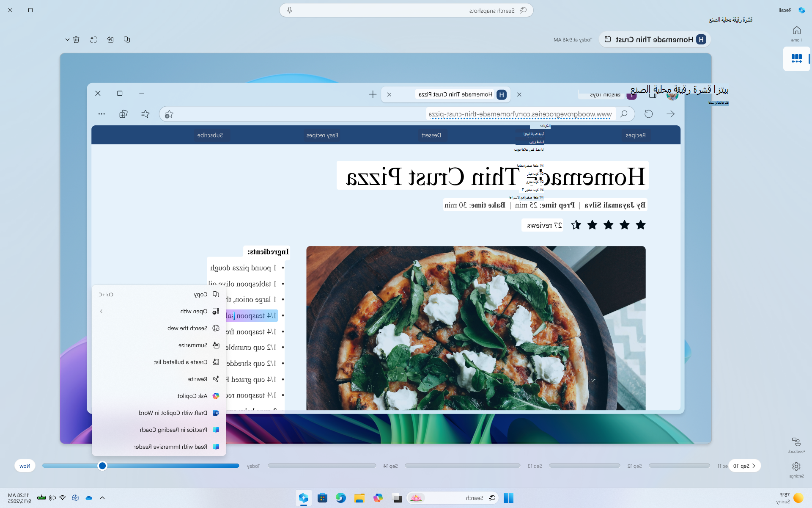The height and width of the screenshot is (508, 812).
Task: Click the add to favorites star in the address bar
Action: (169, 114)
